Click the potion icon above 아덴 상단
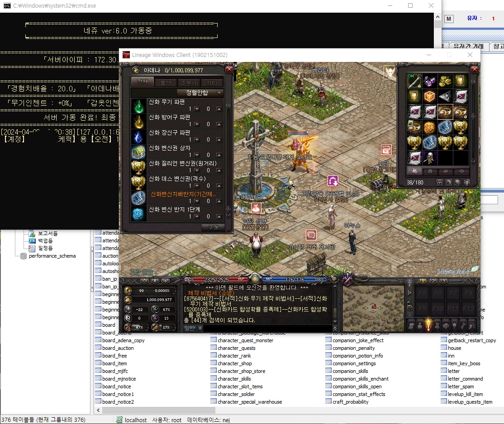This screenshot has width=504, height=424. [x=256, y=208]
